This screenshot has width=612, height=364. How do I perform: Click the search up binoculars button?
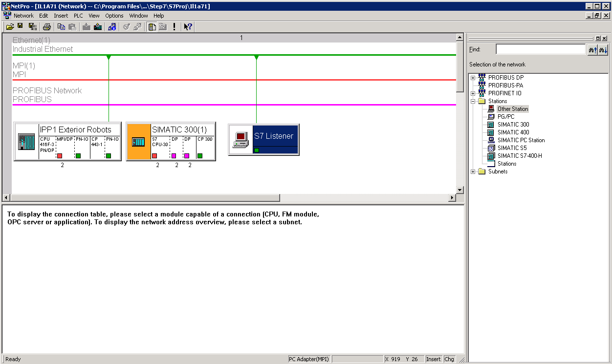pos(592,50)
